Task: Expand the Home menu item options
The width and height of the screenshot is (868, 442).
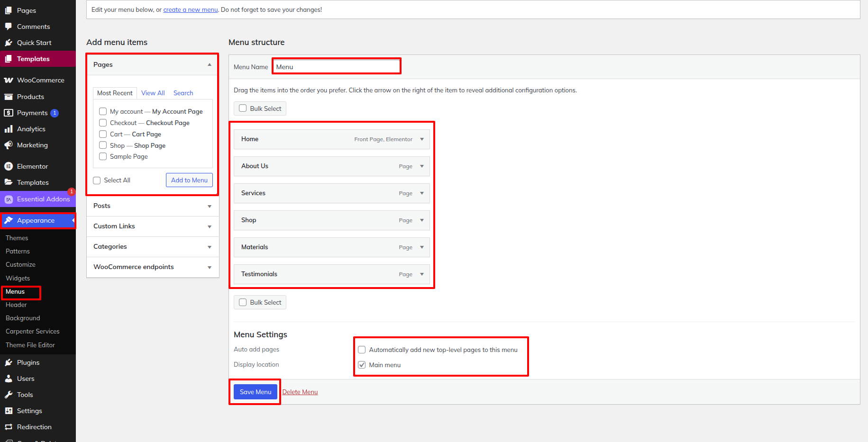Action: click(422, 139)
